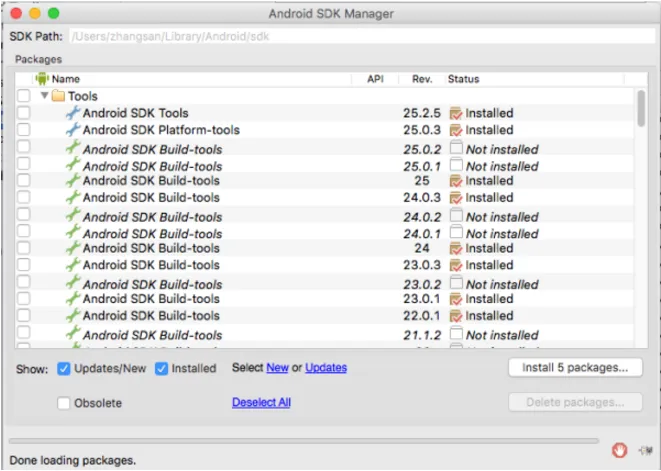The width and height of the screenshot is (661, 471).
Task: Uncheck the Installed filter checkbox
Action: pos(162,368)
